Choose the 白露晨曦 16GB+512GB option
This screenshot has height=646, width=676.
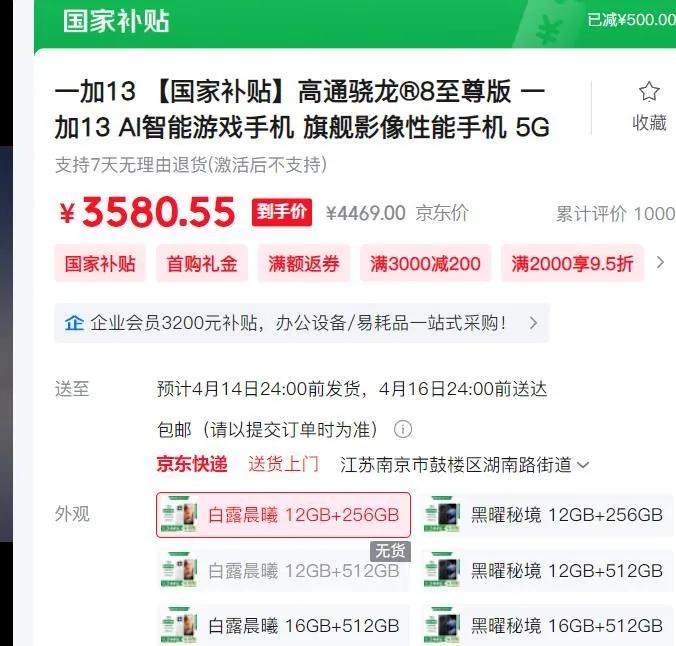(283, 626)
